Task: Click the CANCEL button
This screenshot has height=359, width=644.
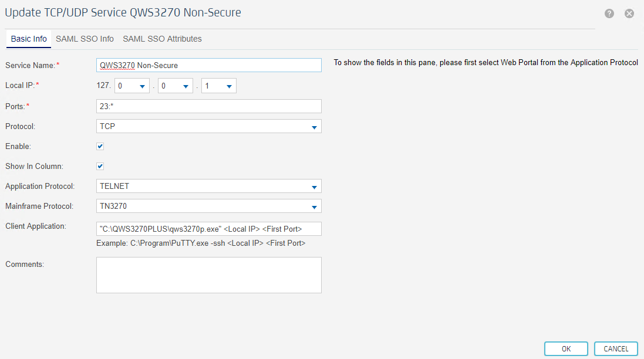Action: tap(616, 348)
